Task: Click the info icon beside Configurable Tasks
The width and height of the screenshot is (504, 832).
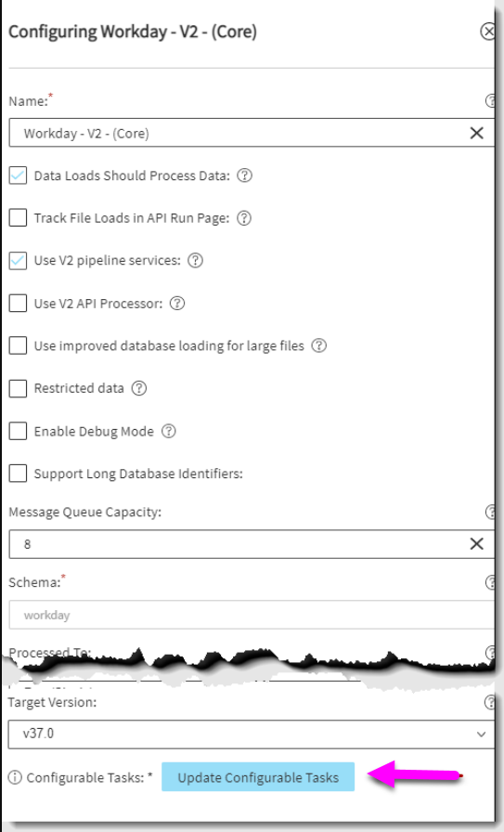Action: click(x=15, y=777)
